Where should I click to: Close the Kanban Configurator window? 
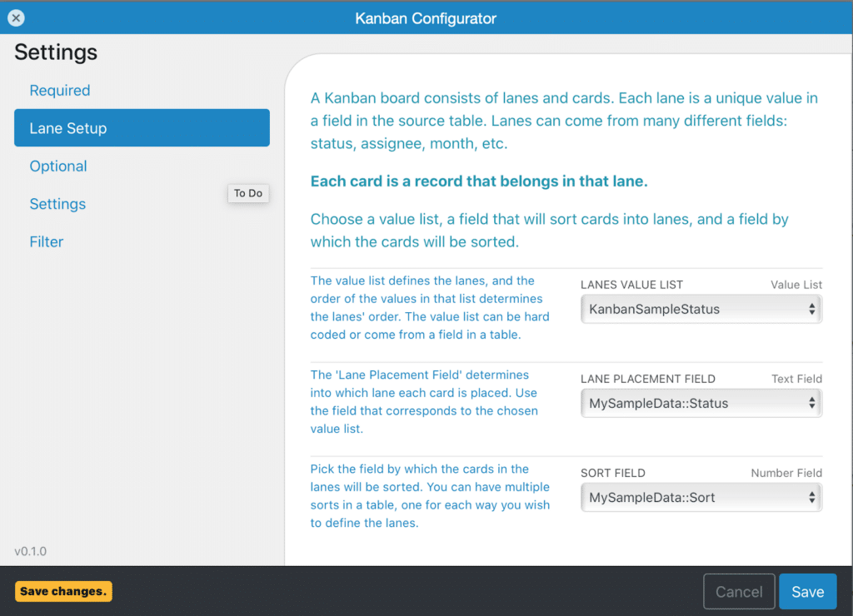17,18
